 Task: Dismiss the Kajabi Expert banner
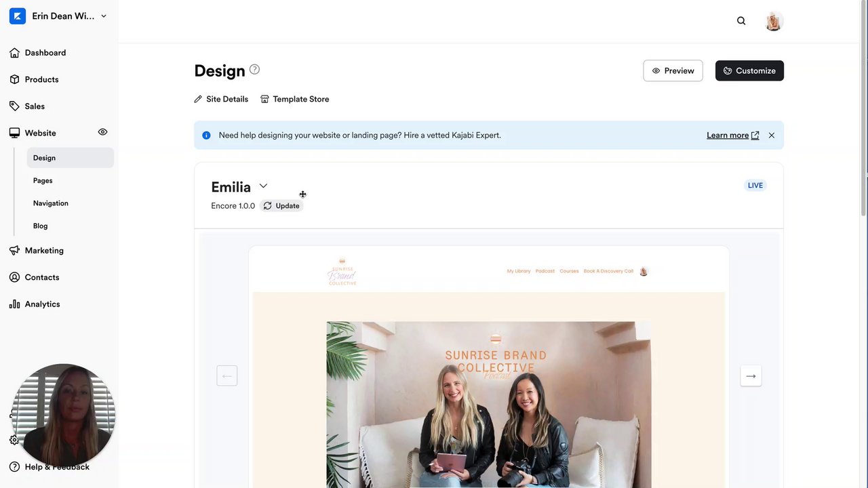coord(772,136)
